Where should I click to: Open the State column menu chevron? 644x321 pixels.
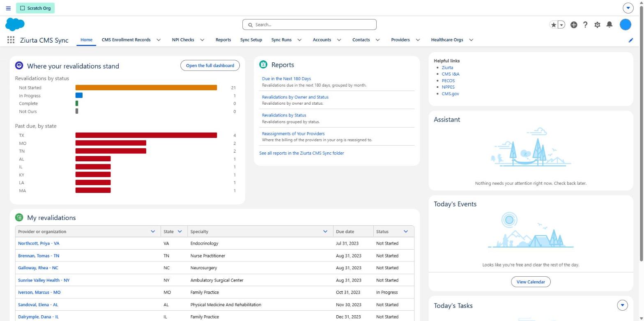click(179, 232)
